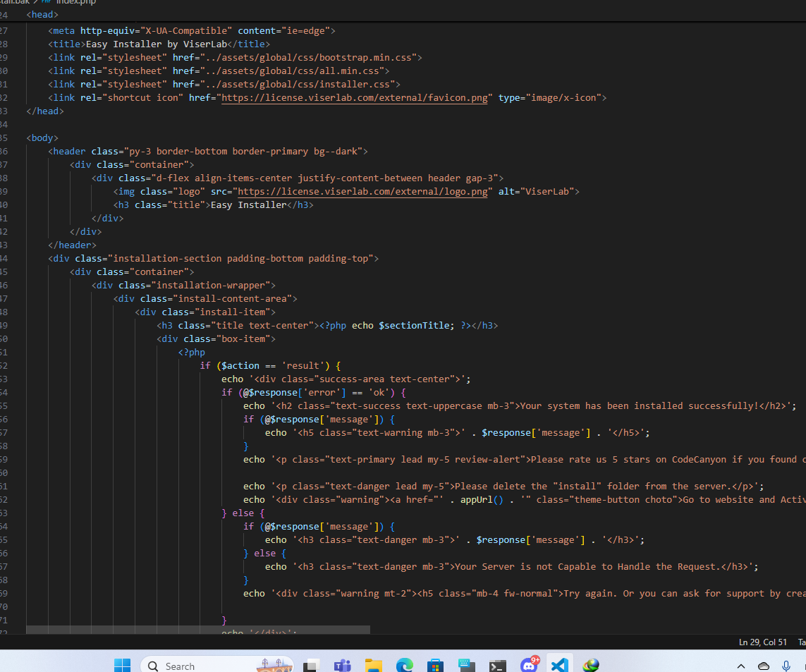Click the opening <body> tag
Viewport: 806px width, 672px height.
pyautogui.click(x=42, y=138)
